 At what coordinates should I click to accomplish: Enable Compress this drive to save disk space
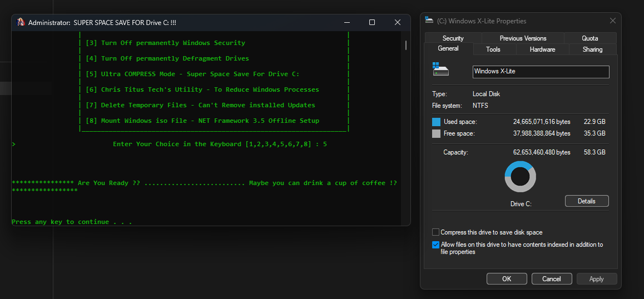click(436, 232)
